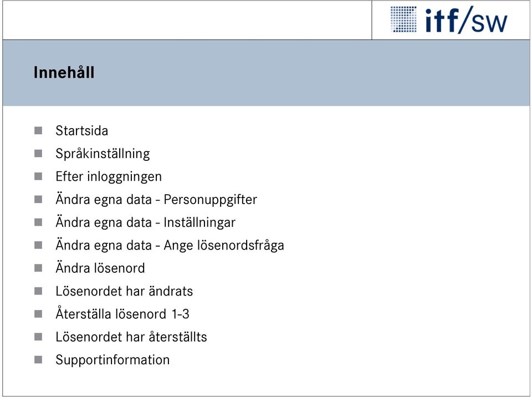Click the Innehåll heading

tap(64, 72)
